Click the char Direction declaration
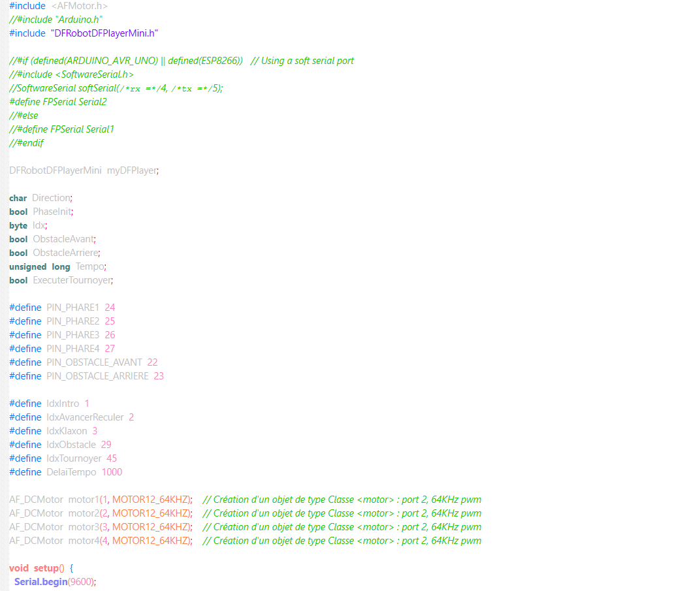 [x=40, y=198]
